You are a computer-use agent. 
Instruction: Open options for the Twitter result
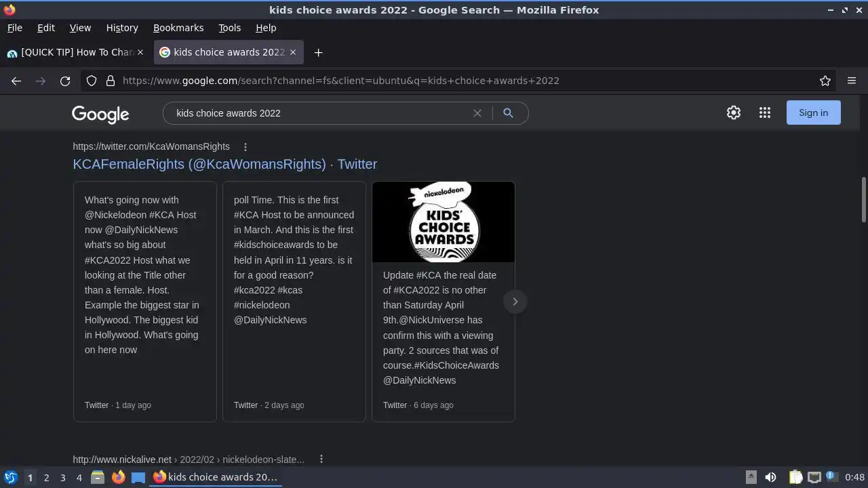245,146
